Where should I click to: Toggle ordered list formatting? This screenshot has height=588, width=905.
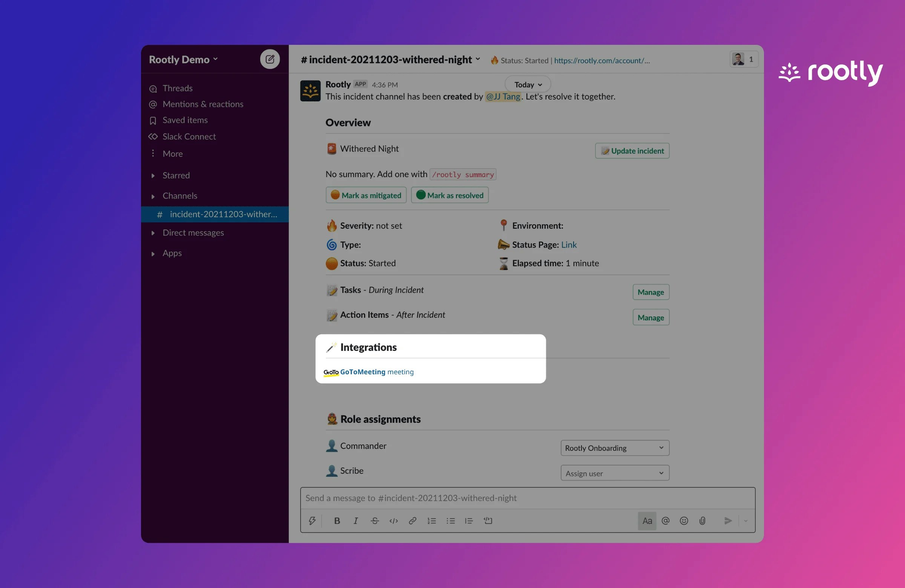431,521
